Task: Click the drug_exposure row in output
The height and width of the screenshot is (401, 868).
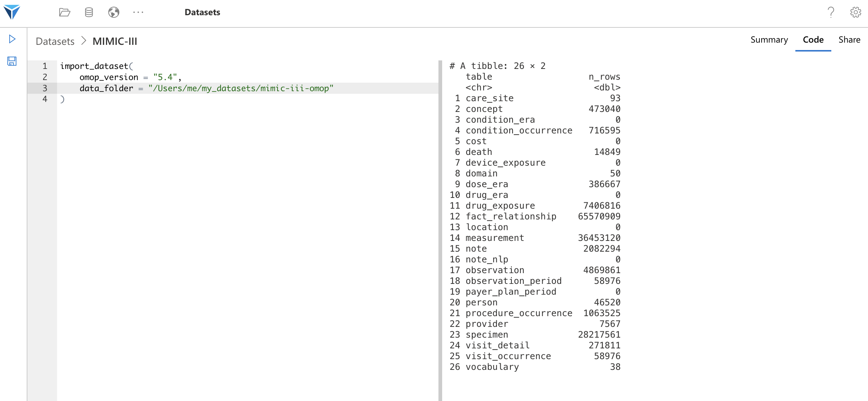Action: coord(535,206)
